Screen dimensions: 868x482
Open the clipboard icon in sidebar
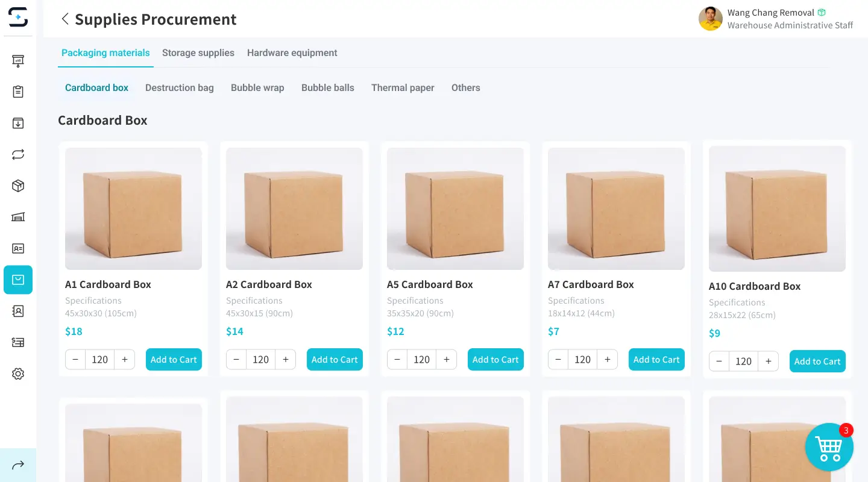tap(18, 92)
